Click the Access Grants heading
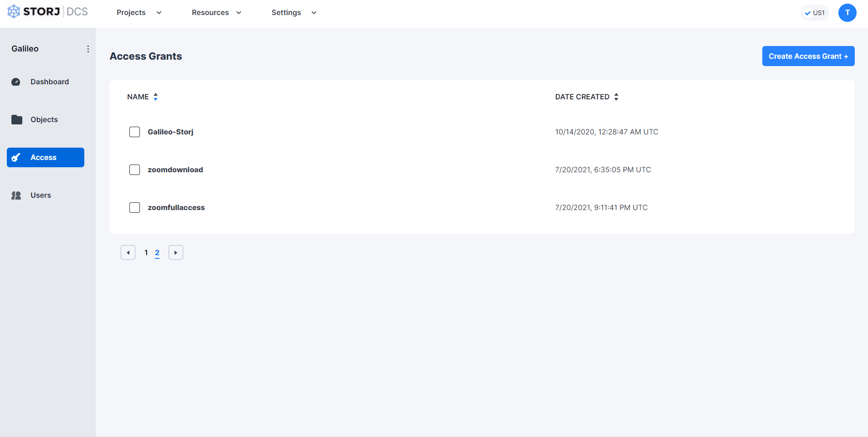This screenshot has width=868, height=437. point(146,56)
